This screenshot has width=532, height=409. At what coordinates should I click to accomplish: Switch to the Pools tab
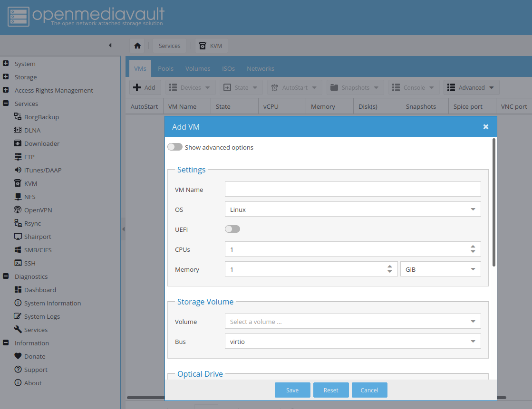(165, 69)
